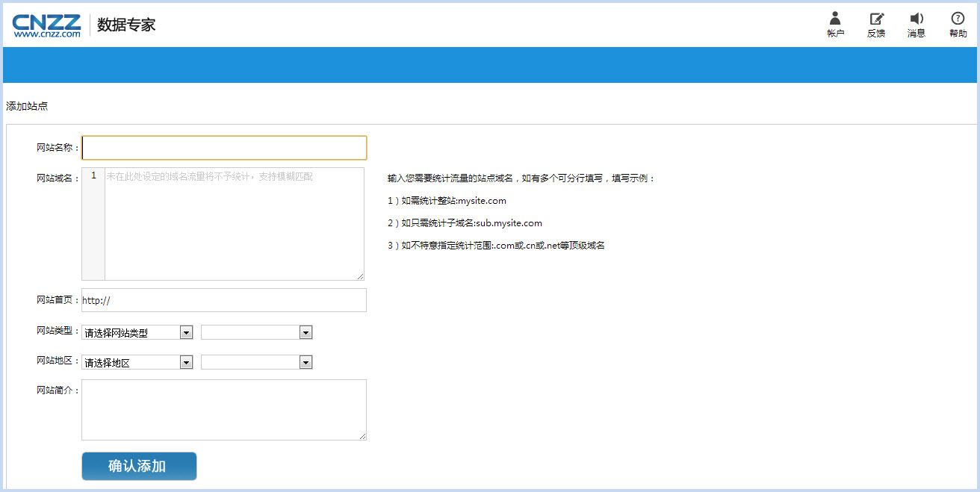Click the 添加站点 heading
The width and height of the screenshot is (980, 492).
27,106
